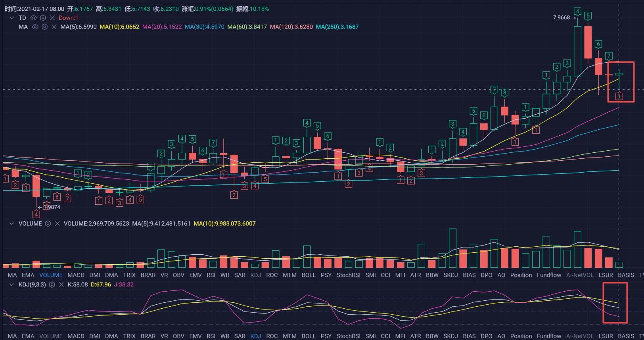Screen dimensions: 644x340
Task: Select Position in the VOLUME-highlighted tab row
Action: click(x=521, y=275)
